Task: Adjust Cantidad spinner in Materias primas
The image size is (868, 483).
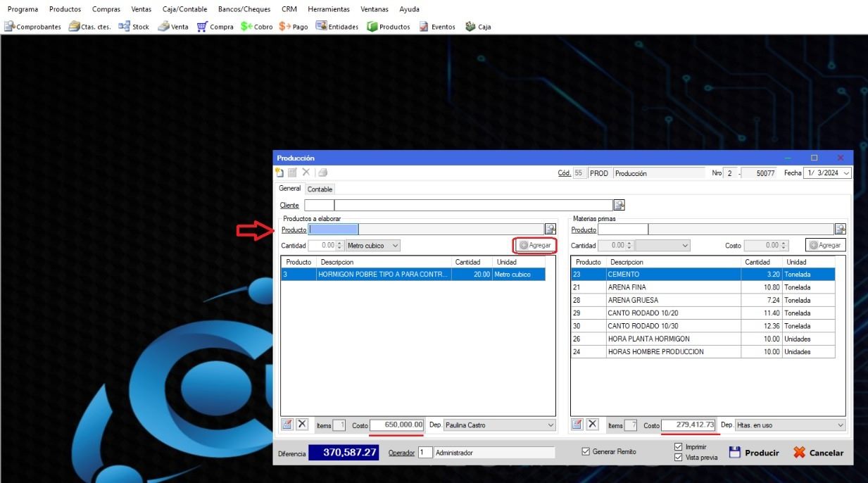Action: click(x=629, y=246)
